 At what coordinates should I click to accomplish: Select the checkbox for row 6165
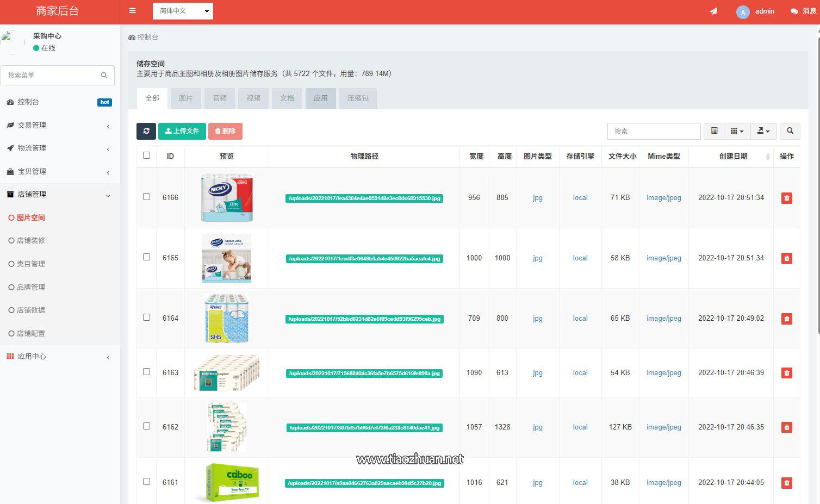(x=146, y=257)
